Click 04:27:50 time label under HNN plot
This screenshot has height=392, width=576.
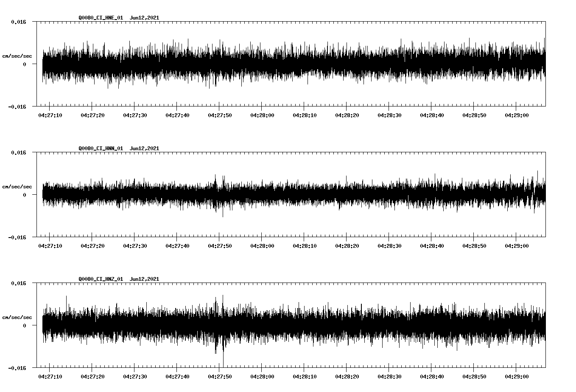220,246
